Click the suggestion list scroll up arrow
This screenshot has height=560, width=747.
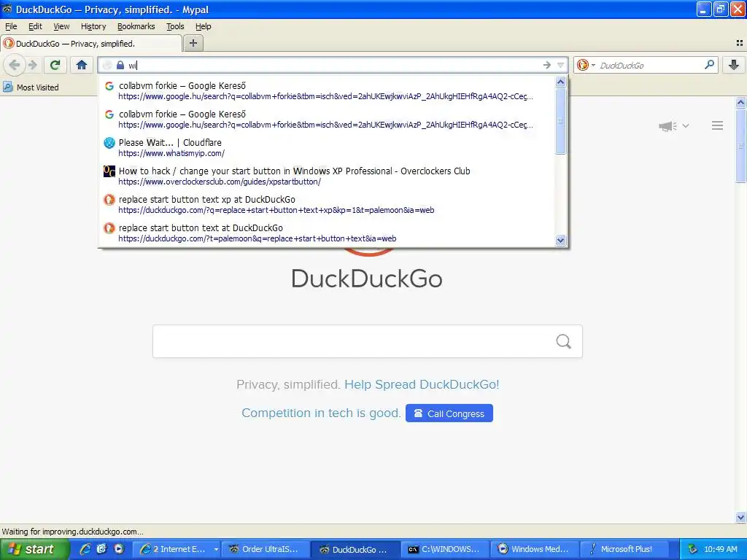click(561, 82)
